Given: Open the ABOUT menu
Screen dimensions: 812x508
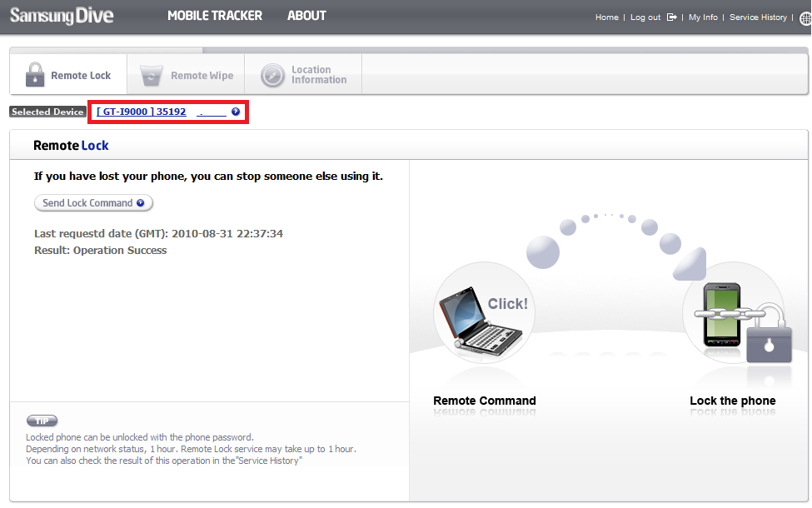Looking at the screenshot, I should [306, 16].
